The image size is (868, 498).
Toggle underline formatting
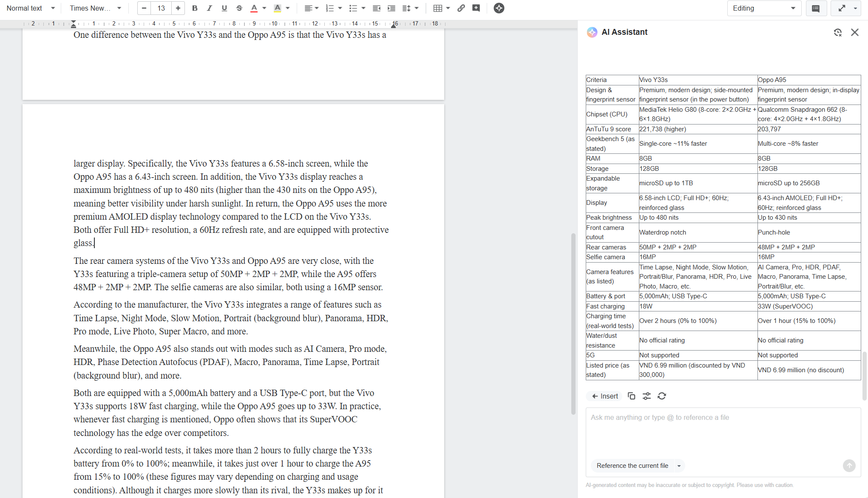click(224, 8)
